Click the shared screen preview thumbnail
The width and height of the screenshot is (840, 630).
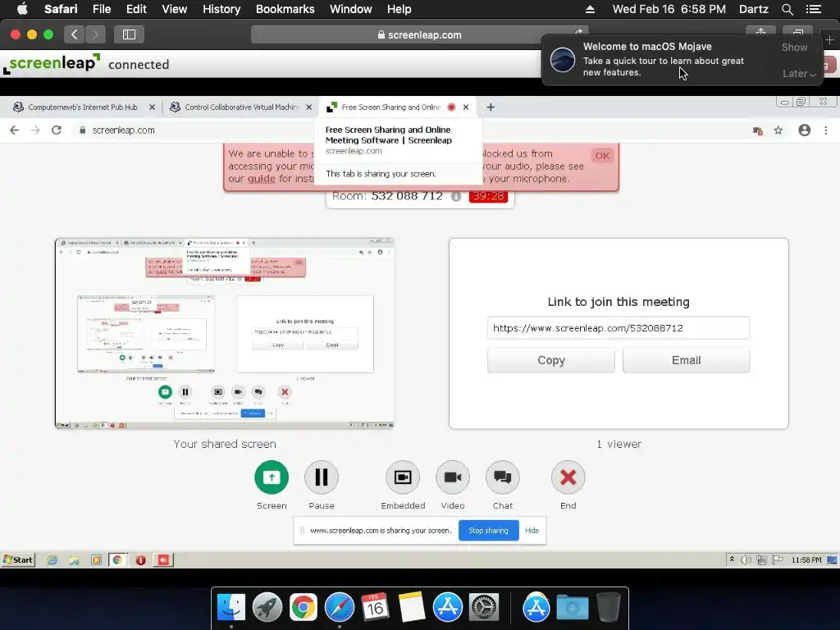click(x=225, y=333)
